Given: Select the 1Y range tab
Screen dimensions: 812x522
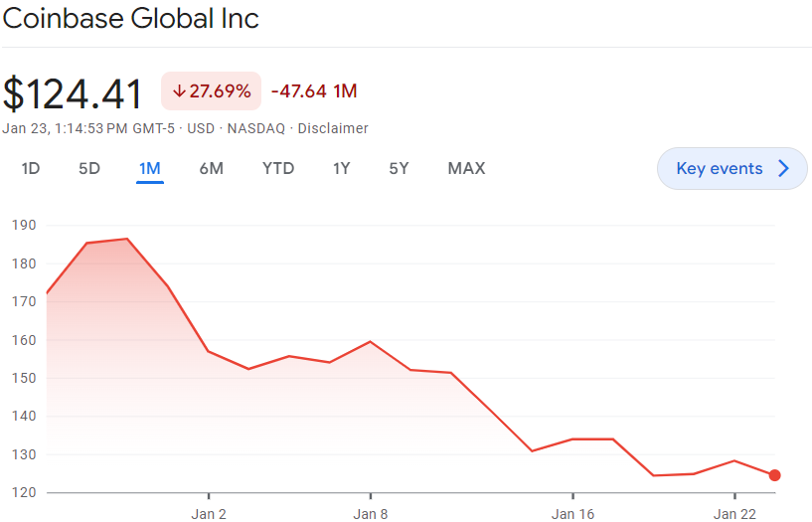Looking at the screenshot, I should (341, 168).
